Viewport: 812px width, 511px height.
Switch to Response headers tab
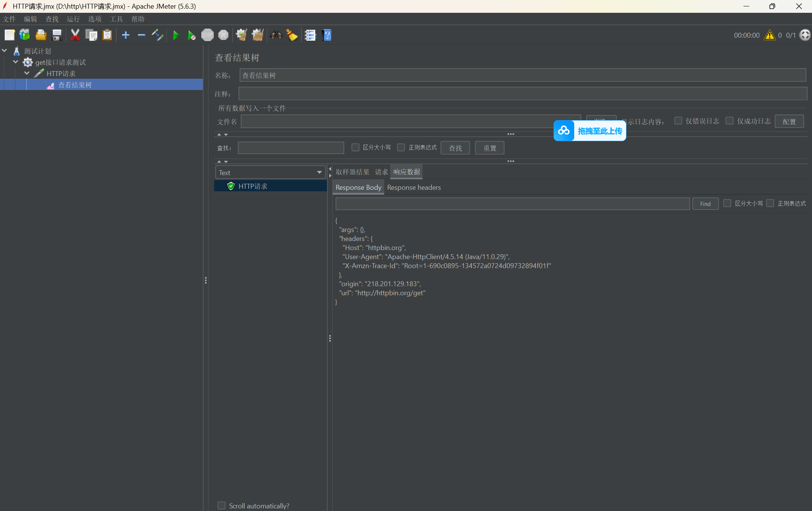pyautogui.click(x=414, y=188)
